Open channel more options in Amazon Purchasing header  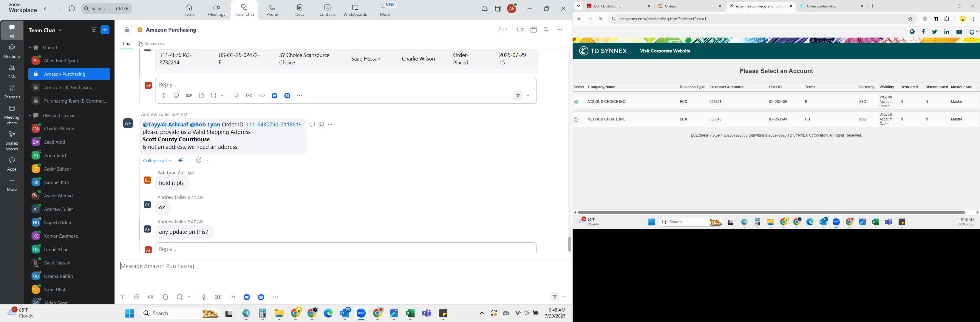click(x=559, y=30)
